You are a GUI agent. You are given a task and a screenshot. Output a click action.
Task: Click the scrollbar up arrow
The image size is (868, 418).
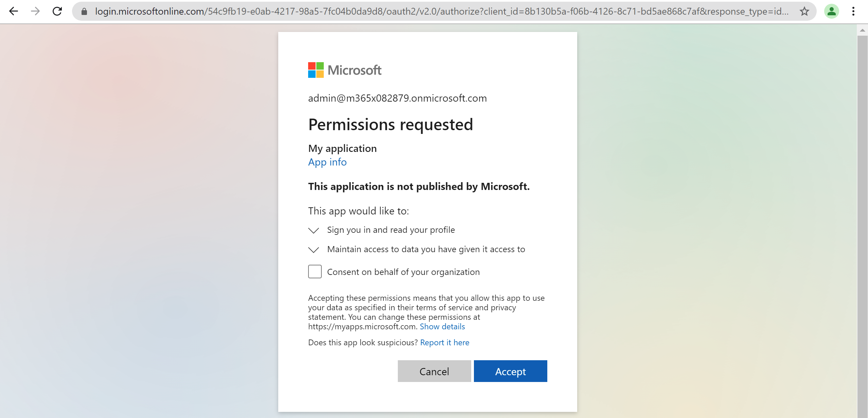coord(862,31)
